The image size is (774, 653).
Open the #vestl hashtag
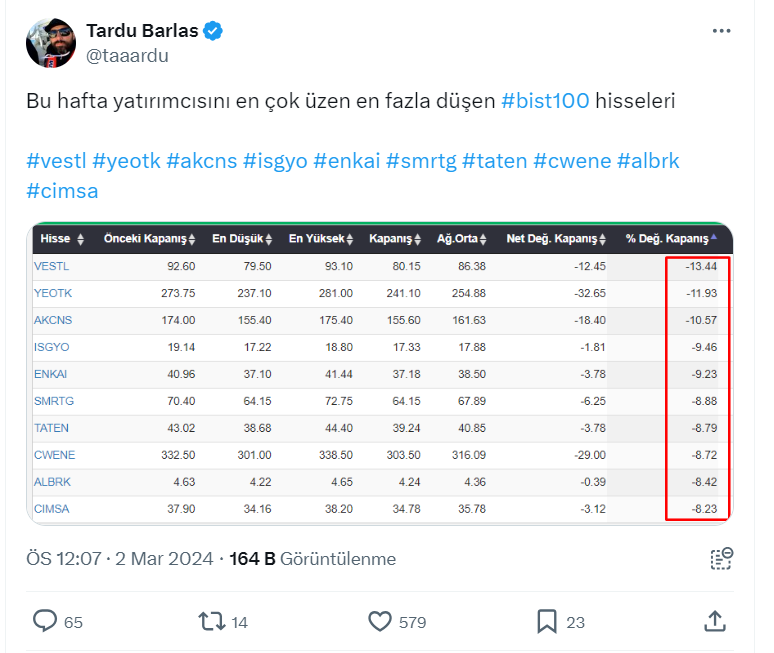[56, 160]
